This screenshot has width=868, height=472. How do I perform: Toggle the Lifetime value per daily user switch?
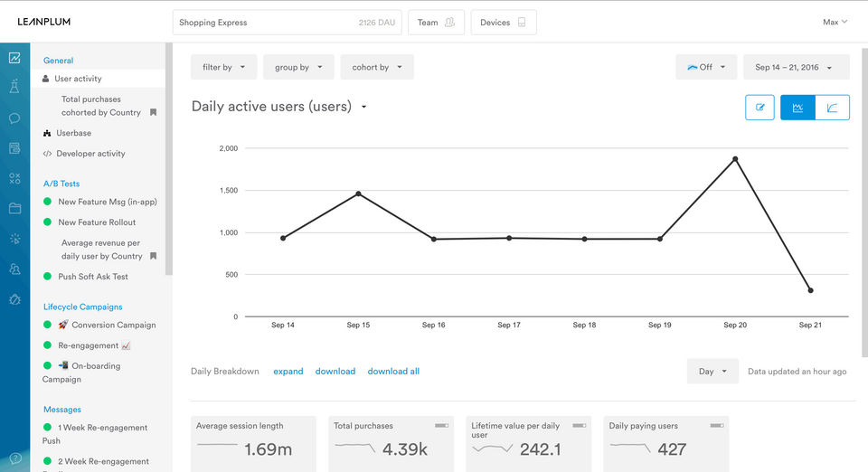pyautogui.click(x=579, y=425)
